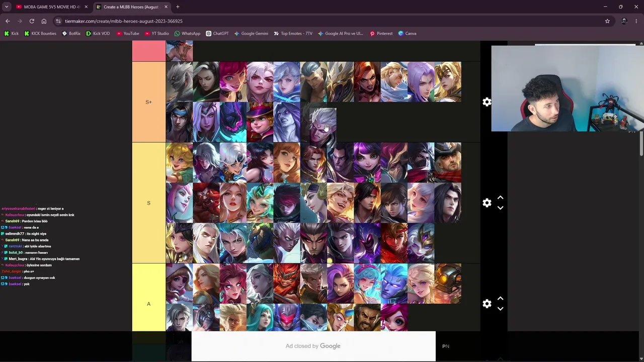The width and height of the screenshot is (644, 362).
Task: Click the orange S+ tier label
Action: coord(148,102)
